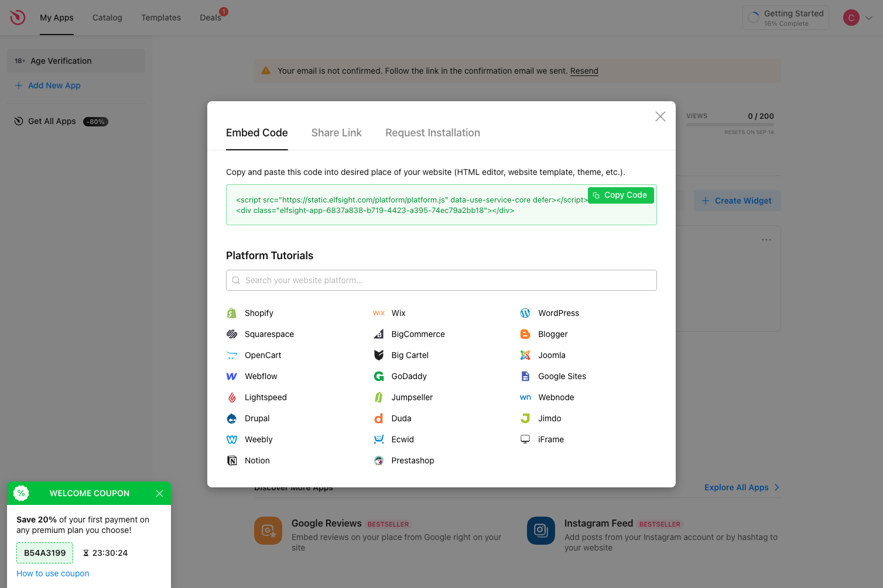Image resolution: width=883 pixels, height=588 pixels.
Task: Choose the Drupal logo icon
Action: pyautogui.click(x=232, y=418)
